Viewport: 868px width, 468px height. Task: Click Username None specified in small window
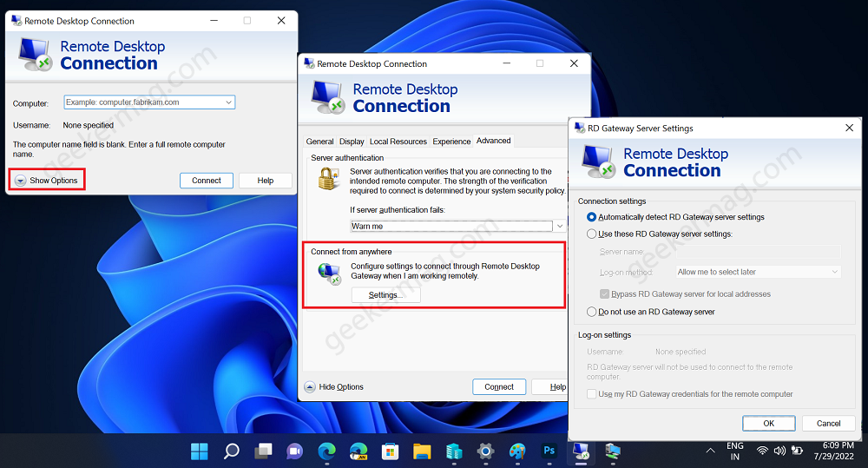tap(88, 125)
